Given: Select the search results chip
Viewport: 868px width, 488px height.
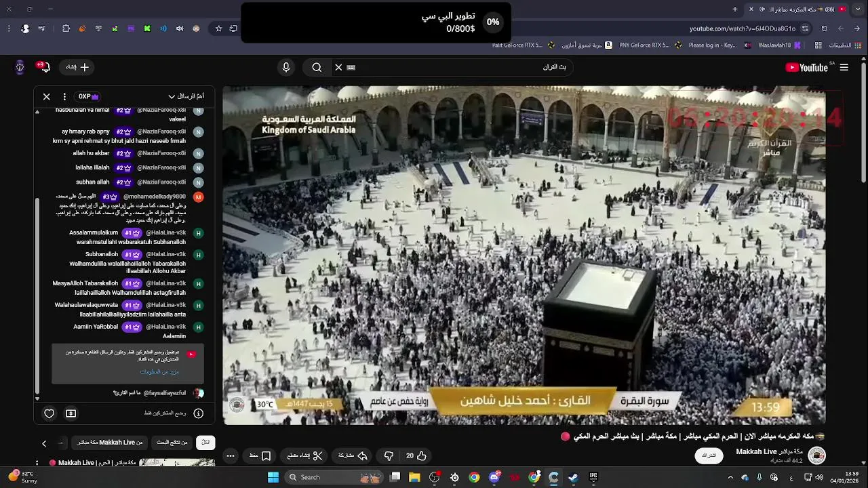Looking at the screenshot, I should click(172, 442).
